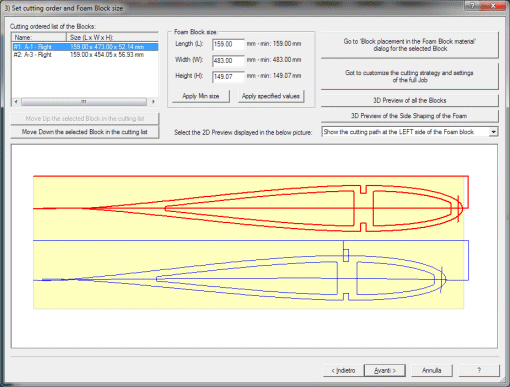Select block #2 A-3 Right in list
Viewport: 510px width, 387px height.
85,55
